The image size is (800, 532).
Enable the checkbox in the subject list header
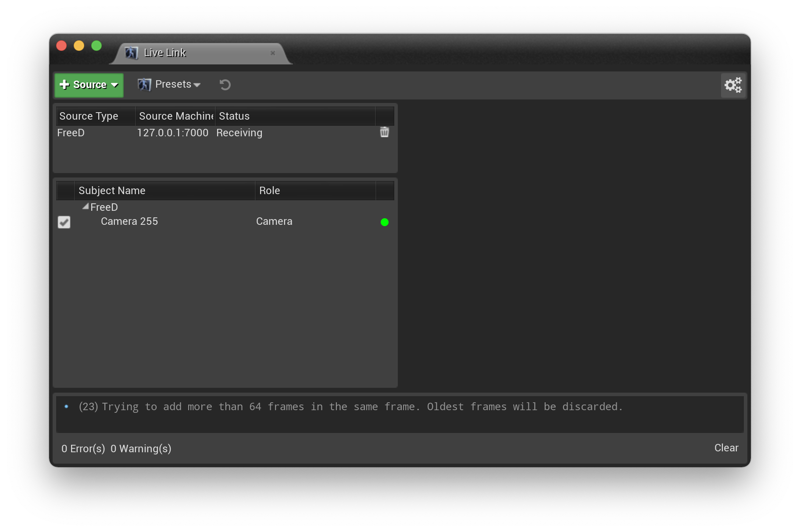click(65, 190)
